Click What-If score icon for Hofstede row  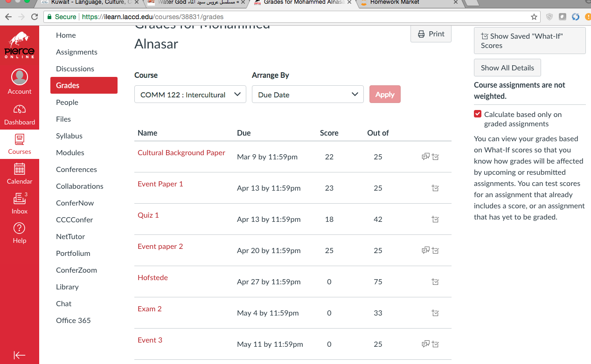coord(435,282)
